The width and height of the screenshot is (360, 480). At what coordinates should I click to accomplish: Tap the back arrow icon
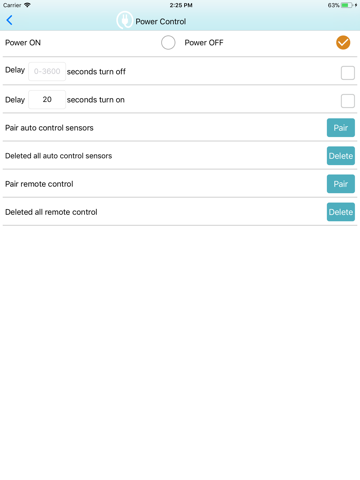point(9,20)
